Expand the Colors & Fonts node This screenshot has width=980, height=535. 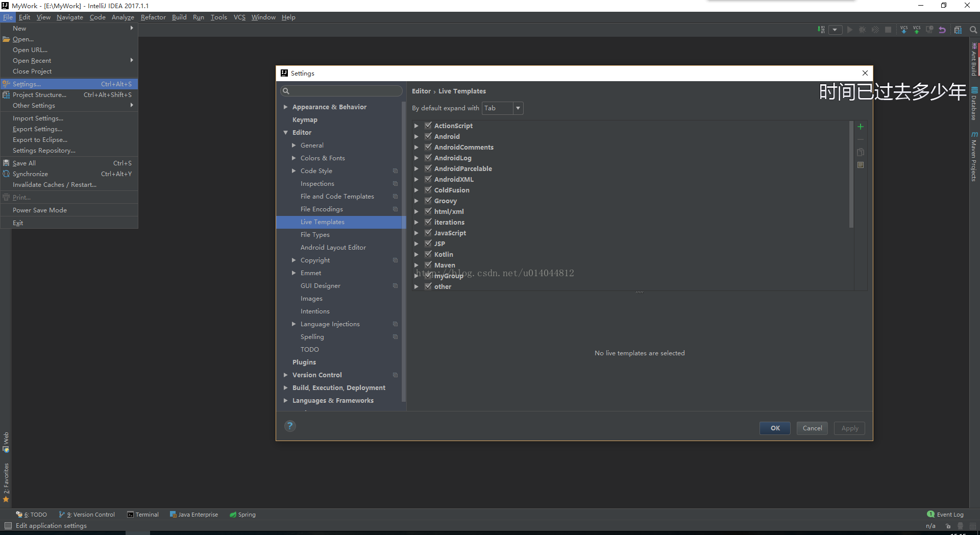(x=294, y=158)
